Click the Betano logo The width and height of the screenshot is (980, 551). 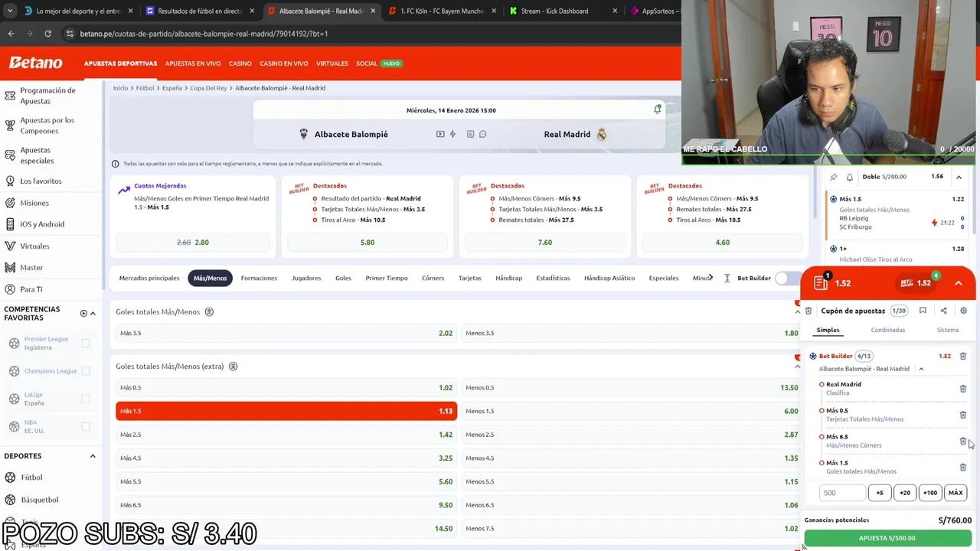35,63
